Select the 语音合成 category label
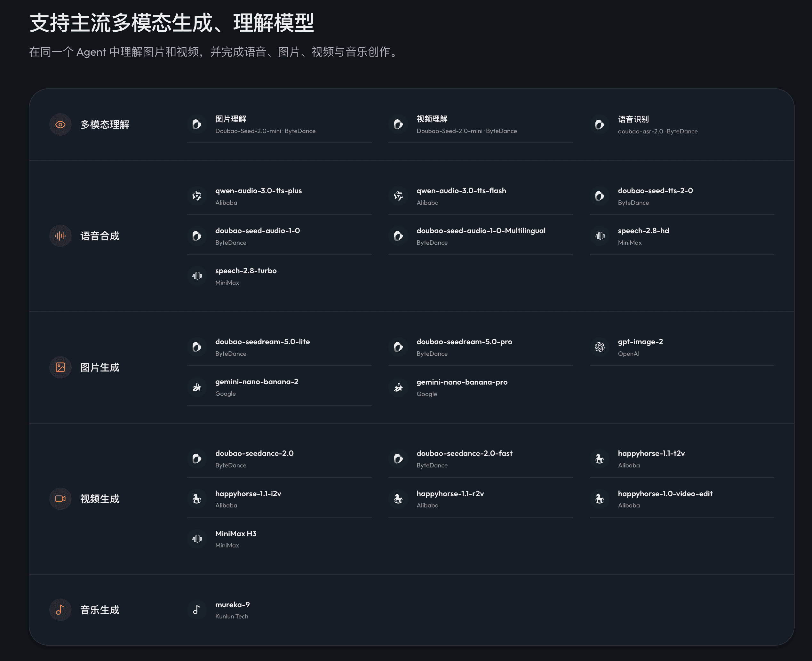 (x=100, y=236)
